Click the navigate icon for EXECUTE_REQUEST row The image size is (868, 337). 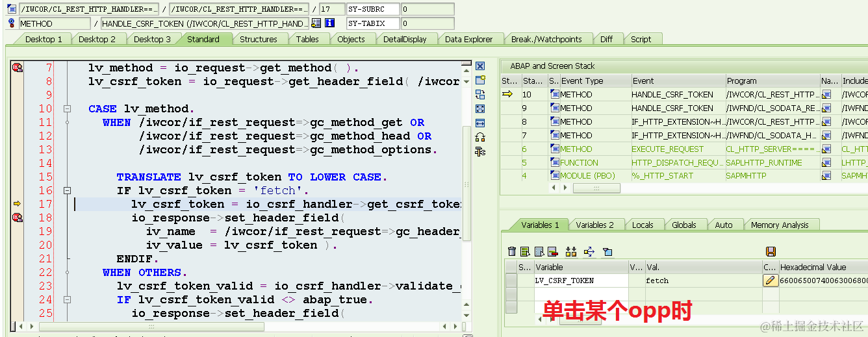click(826, 149)
